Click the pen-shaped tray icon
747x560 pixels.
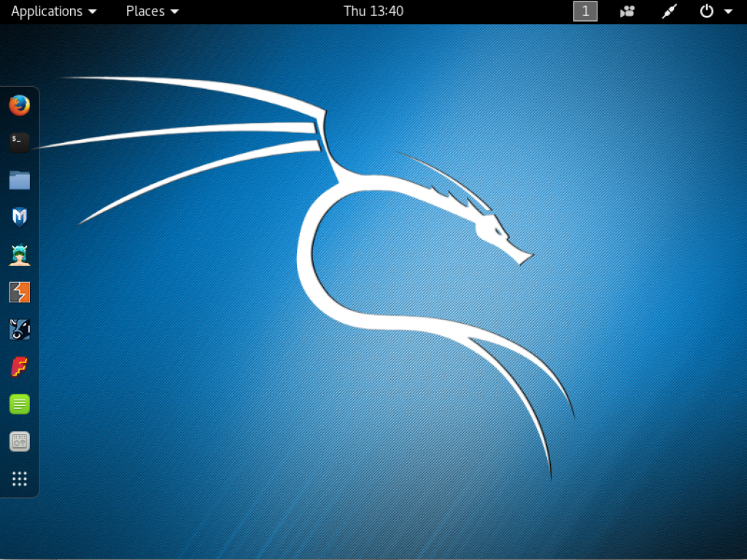click(669, 11)
